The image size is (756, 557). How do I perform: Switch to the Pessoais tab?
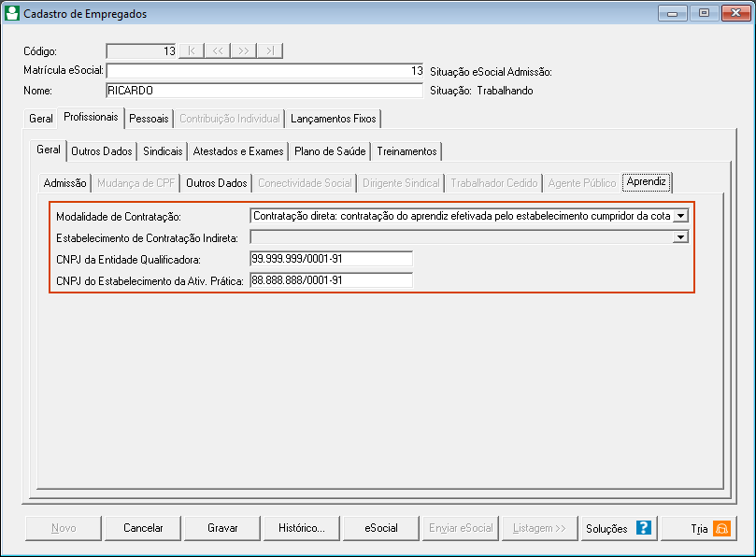pyautogui.click(x=149, y=119)
